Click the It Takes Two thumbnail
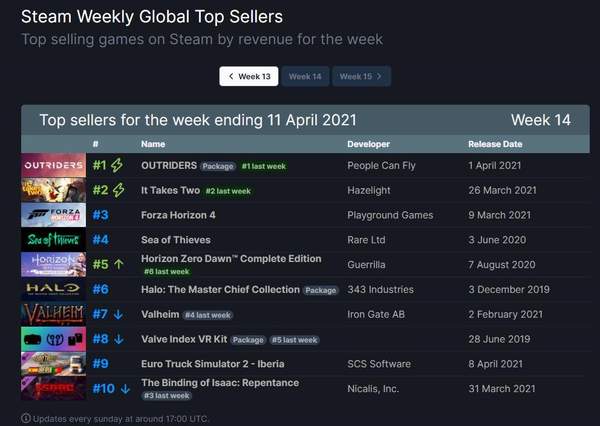Viewport: 600px width, 426px height. 53,190
